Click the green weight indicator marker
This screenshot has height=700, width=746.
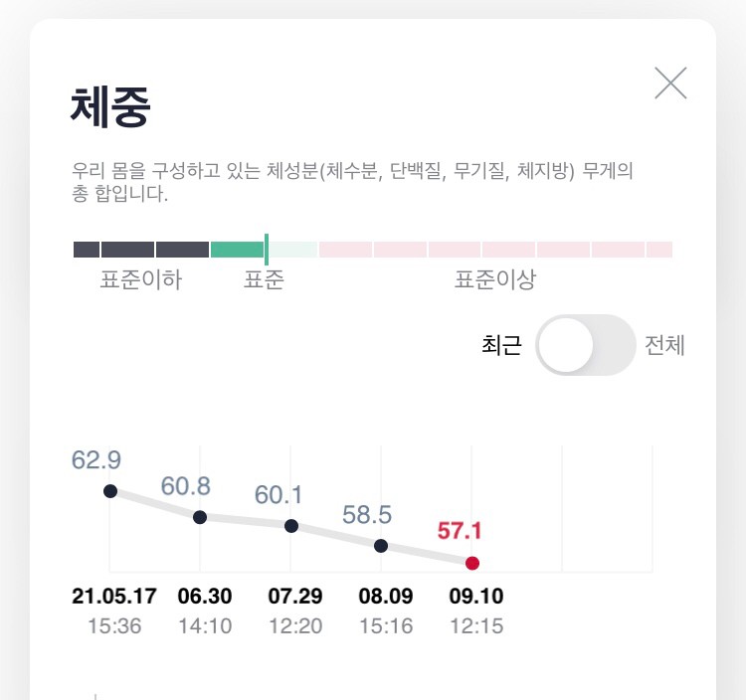[x=267, y=249]
